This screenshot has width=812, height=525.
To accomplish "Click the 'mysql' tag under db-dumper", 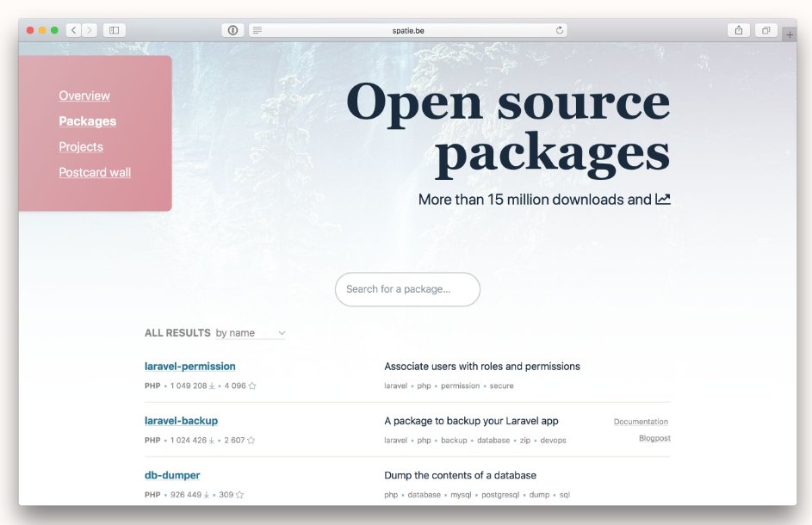I will [461, 495].
